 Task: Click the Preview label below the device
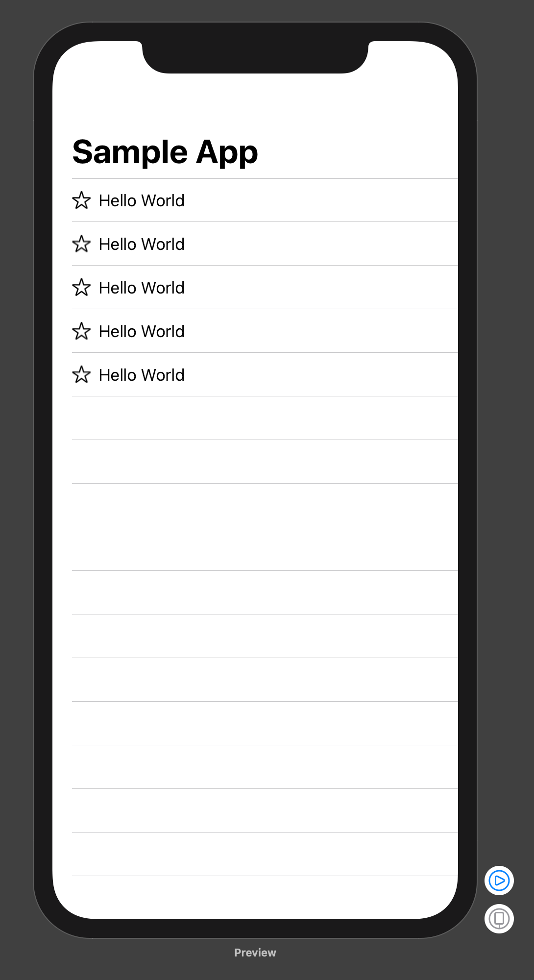[255, 953]
